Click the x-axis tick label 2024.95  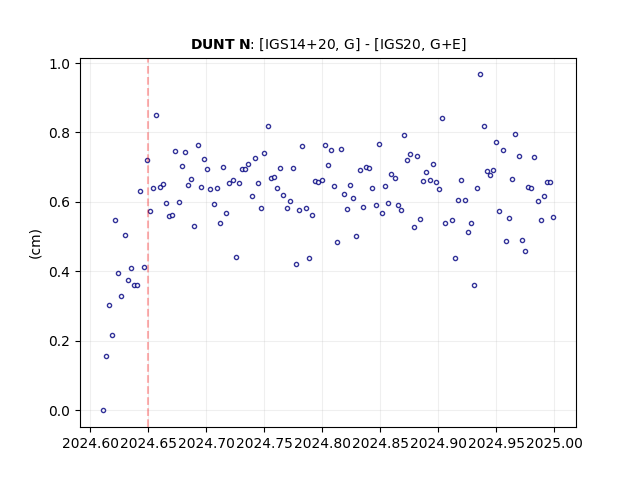pyautogui.click(x=496, y=443)
